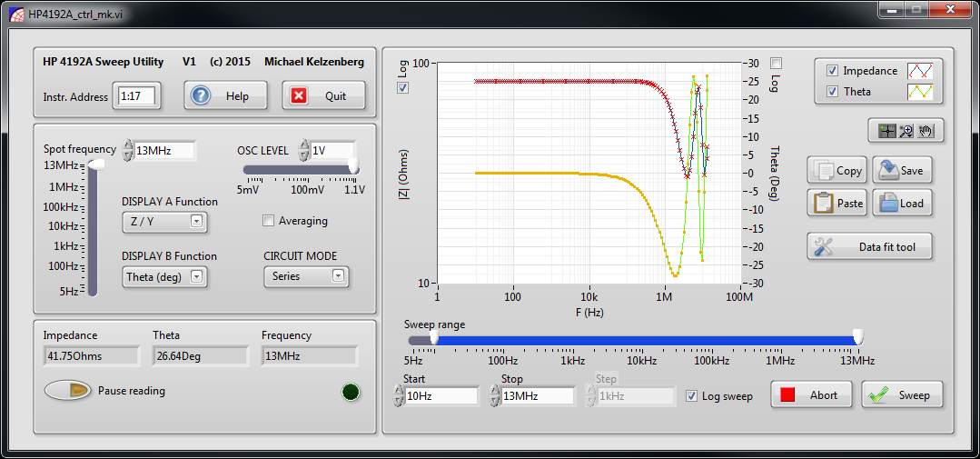This screenshot has height=459, width=980.
Task: Click the Theta plot legend sample
Action: 919,91
